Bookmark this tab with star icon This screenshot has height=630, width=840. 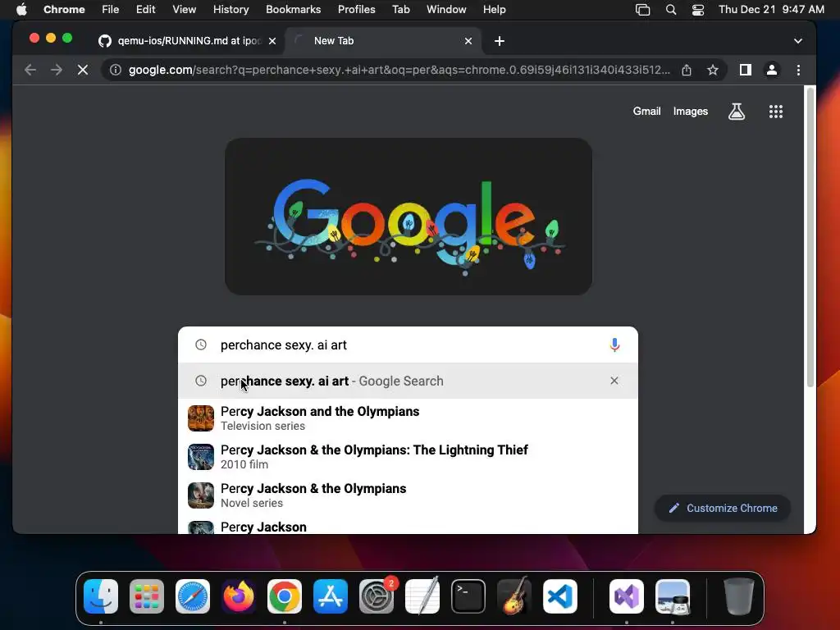[x=713, y=70]
